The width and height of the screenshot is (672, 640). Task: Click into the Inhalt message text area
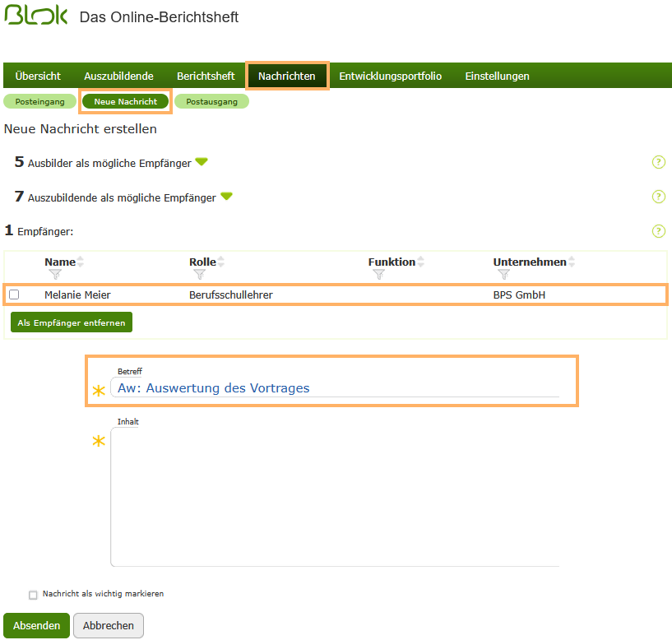pos(335,498)
